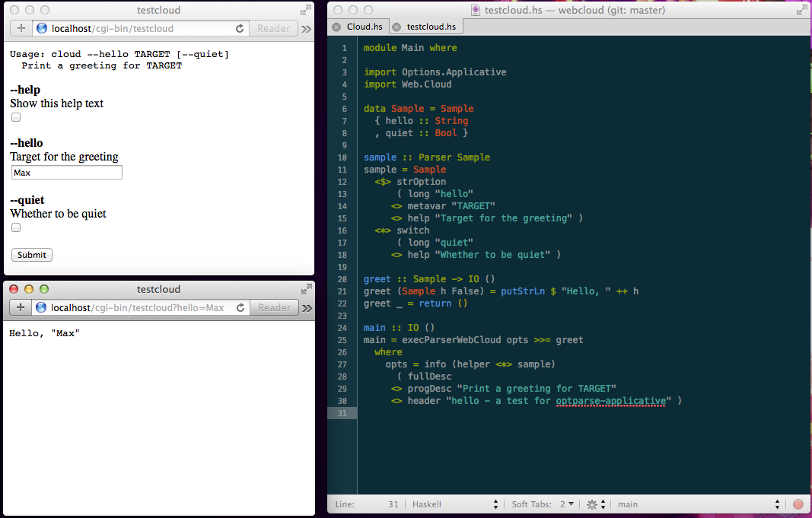This screenshot has width=812, height=518.
Task: Reload the localhost/cgi-bin/testcloud page
Action: [x=239, y=28]
